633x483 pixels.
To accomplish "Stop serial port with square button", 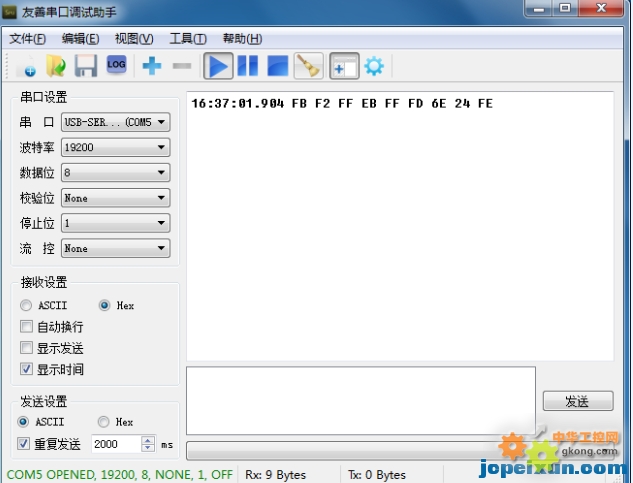I will pos(278,66).
